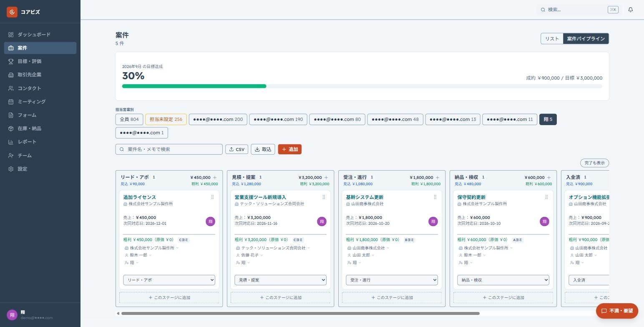The height and width of the screenshot is (327, 644).
Task: Navigate to コンタクト
Action: (x=40, y=88)
